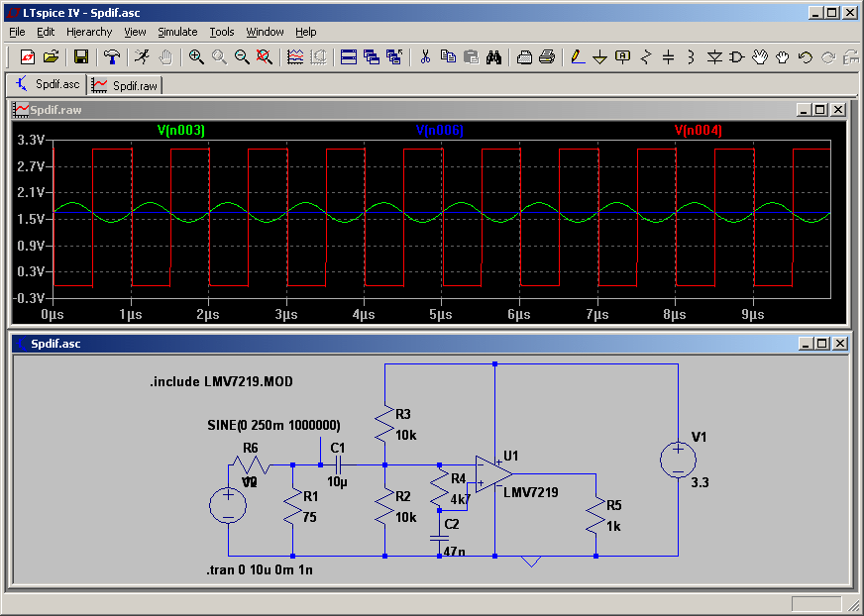
Task: Open the Help menu
Action: (306, 32)
